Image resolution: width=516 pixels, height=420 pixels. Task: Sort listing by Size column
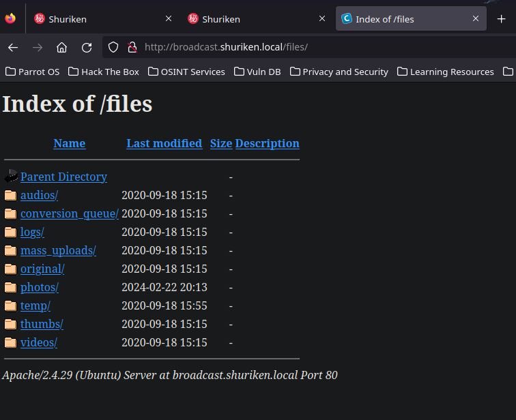click(x=221, y=143)
